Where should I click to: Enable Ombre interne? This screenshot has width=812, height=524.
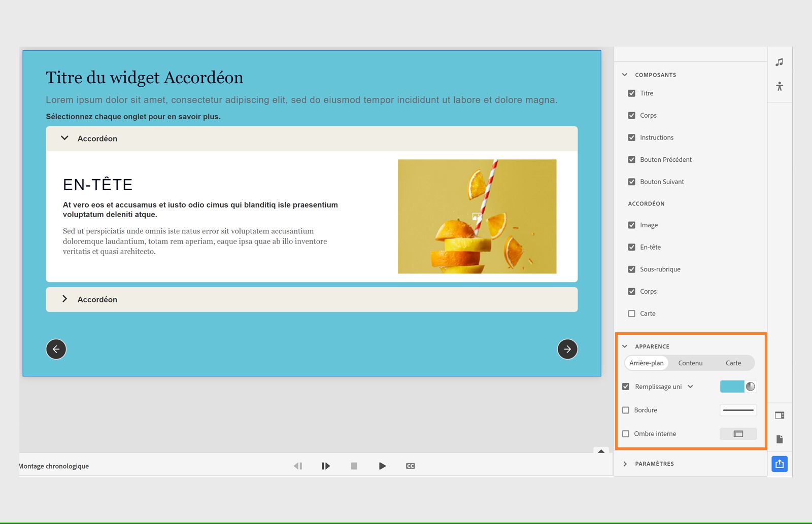coord(626,434)
